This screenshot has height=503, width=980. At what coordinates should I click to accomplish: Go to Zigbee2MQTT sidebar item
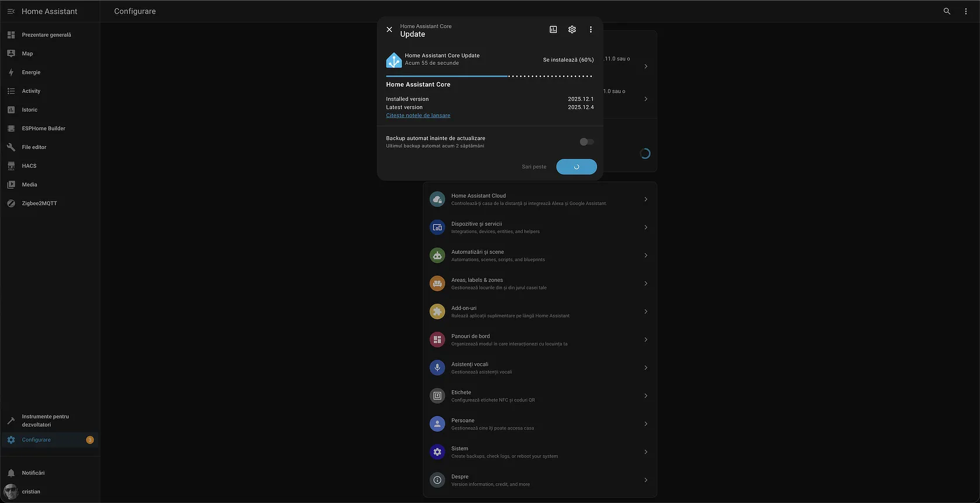pos(39,203)
